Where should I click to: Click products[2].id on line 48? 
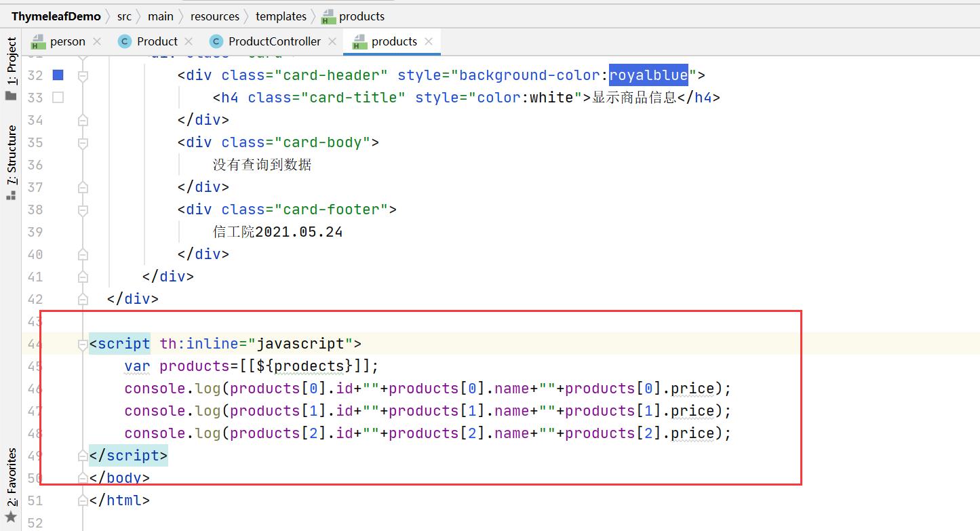coord(292,433)
